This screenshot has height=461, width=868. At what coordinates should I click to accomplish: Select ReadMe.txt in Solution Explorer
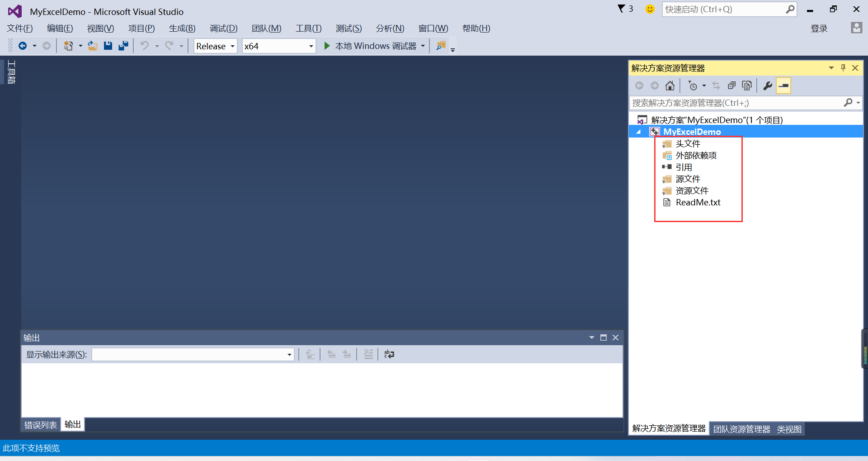(698, 203)
